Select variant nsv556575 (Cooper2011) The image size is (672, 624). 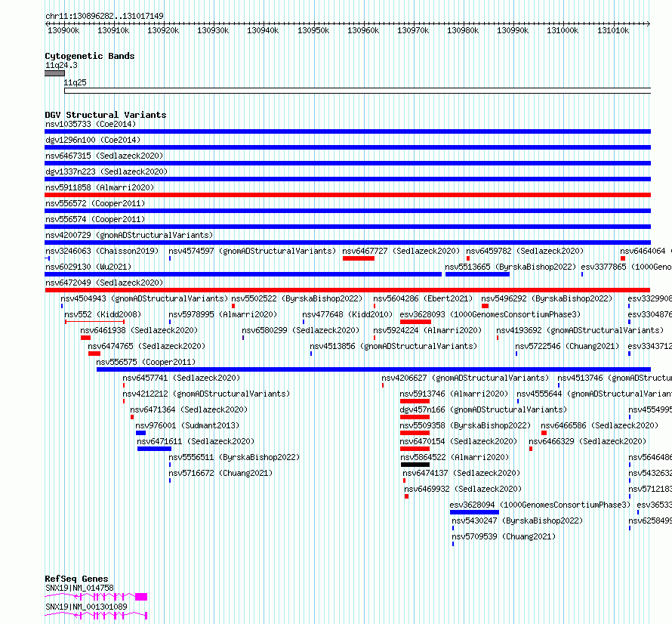click(374, 369)
